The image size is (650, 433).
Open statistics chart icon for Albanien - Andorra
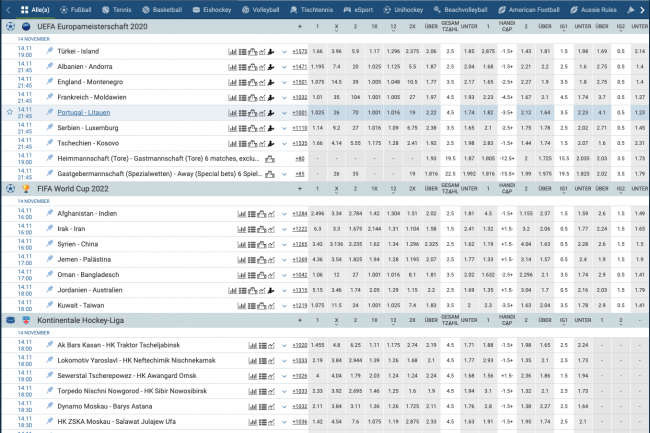pyautogui.click(x=231, y=65)
